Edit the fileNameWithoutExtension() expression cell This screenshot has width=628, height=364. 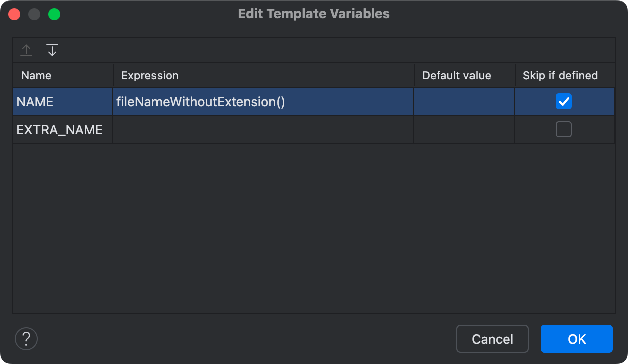(263, 102)
